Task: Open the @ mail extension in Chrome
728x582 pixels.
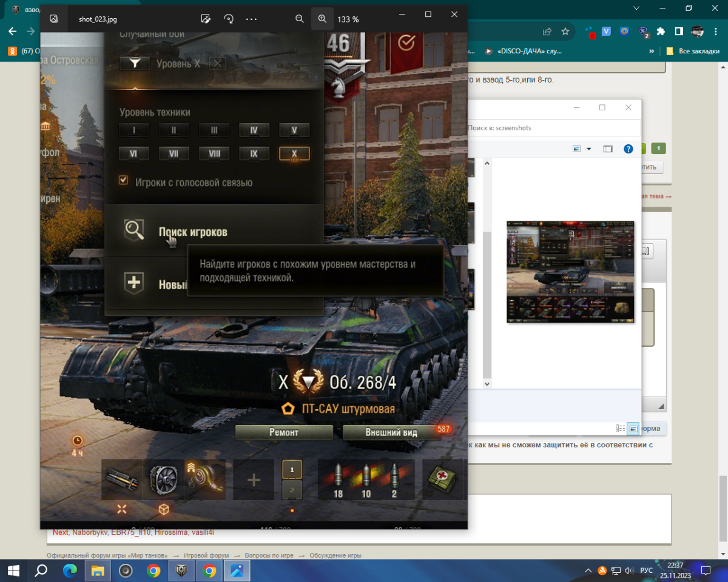Action: click(x=624, y=31)
